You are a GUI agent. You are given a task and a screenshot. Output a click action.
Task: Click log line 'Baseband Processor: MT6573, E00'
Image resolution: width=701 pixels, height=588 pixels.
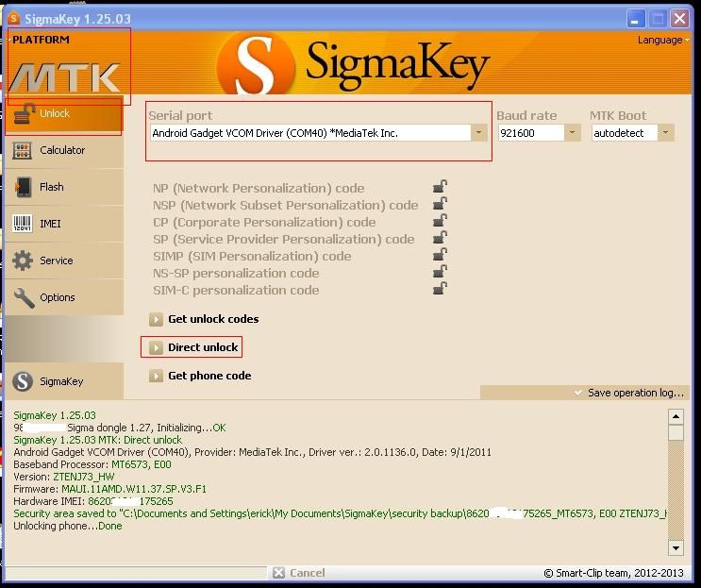pos(92,464)
